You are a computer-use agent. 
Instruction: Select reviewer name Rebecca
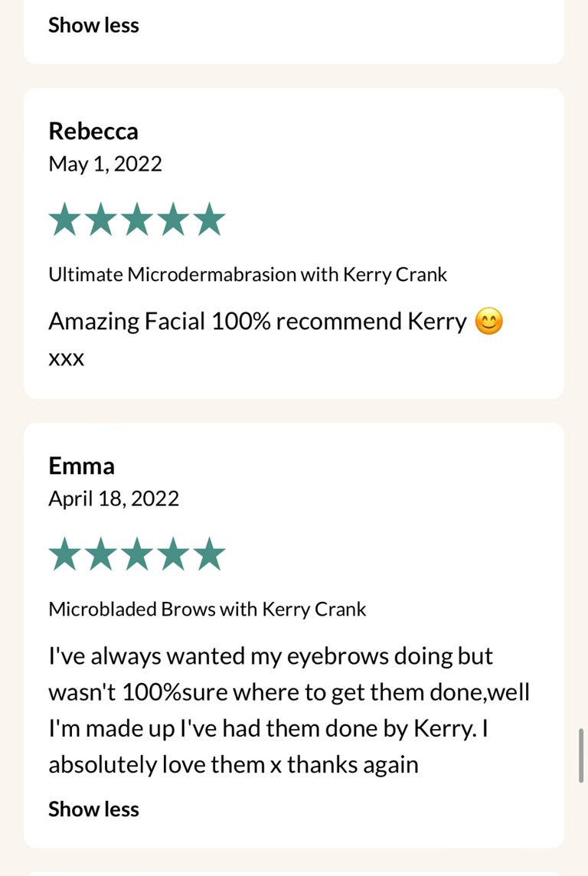coord(93,131)
